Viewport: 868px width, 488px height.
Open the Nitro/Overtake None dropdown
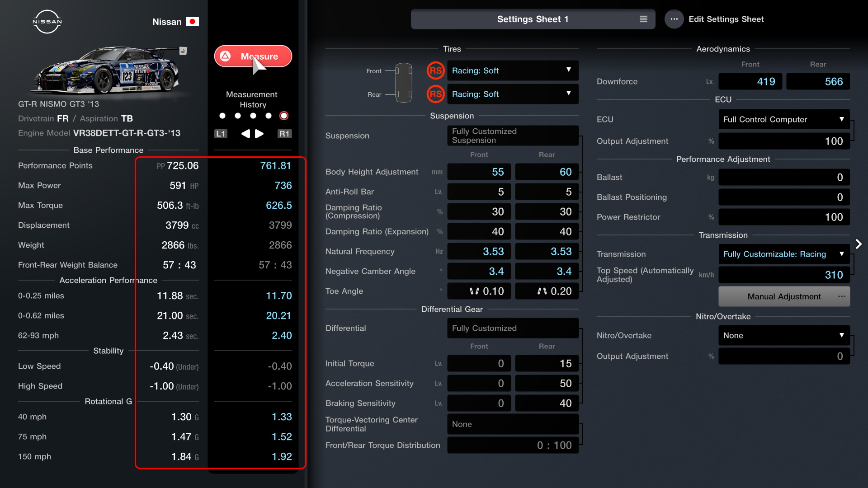[x=783, y=335]
